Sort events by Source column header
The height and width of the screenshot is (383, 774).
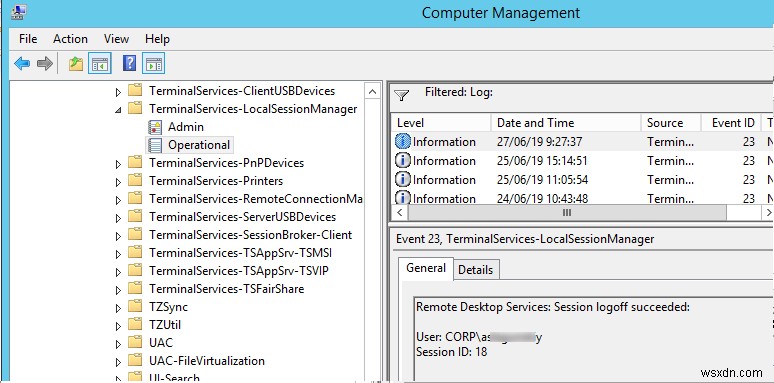coord(671,123)
